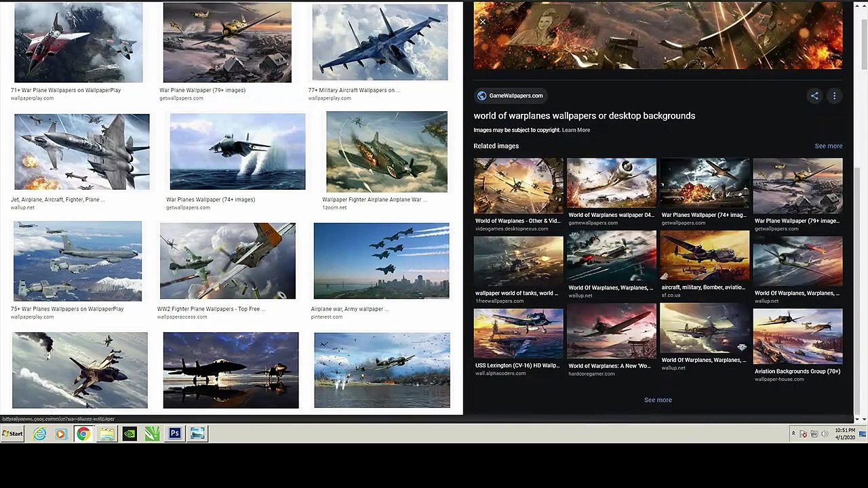This screenshot has height=488, width=868.
Task: Open related image 'Aviation Backgrounds Group (70+)'
Action: click(x=797, y=337)
